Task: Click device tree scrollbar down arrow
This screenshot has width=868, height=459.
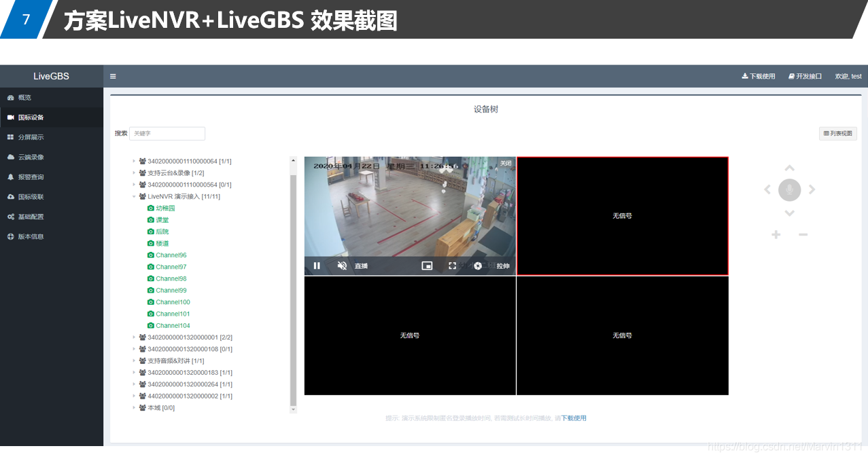Action: 294,409
